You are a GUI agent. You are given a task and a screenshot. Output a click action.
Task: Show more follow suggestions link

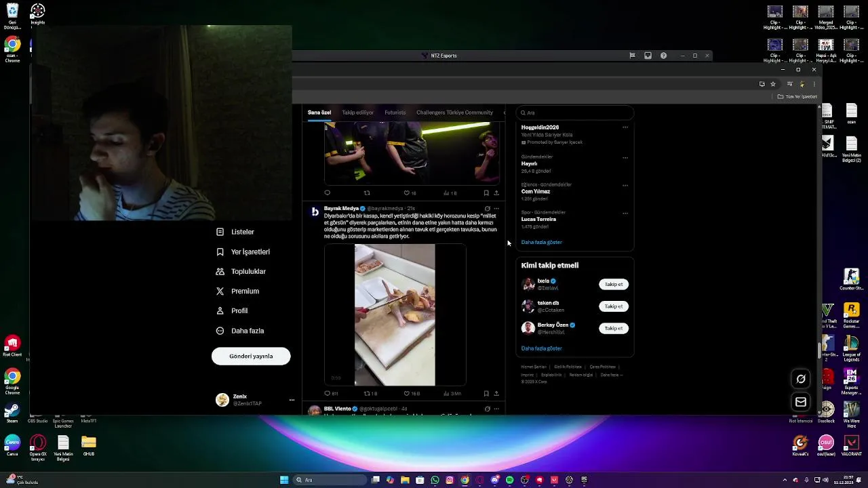coord(542,348)
